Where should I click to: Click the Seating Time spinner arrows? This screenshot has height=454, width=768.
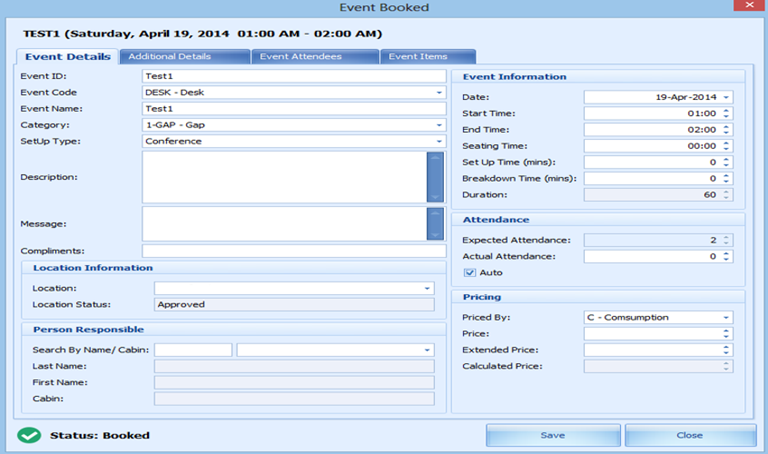pos(726,146)
